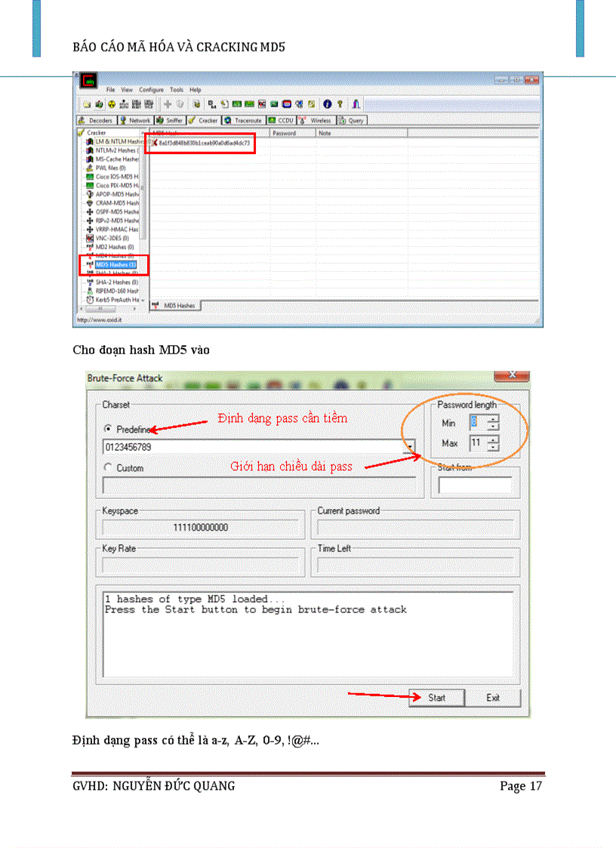
Task: Click the question-mark help toolbar icon
Action: 340,103
